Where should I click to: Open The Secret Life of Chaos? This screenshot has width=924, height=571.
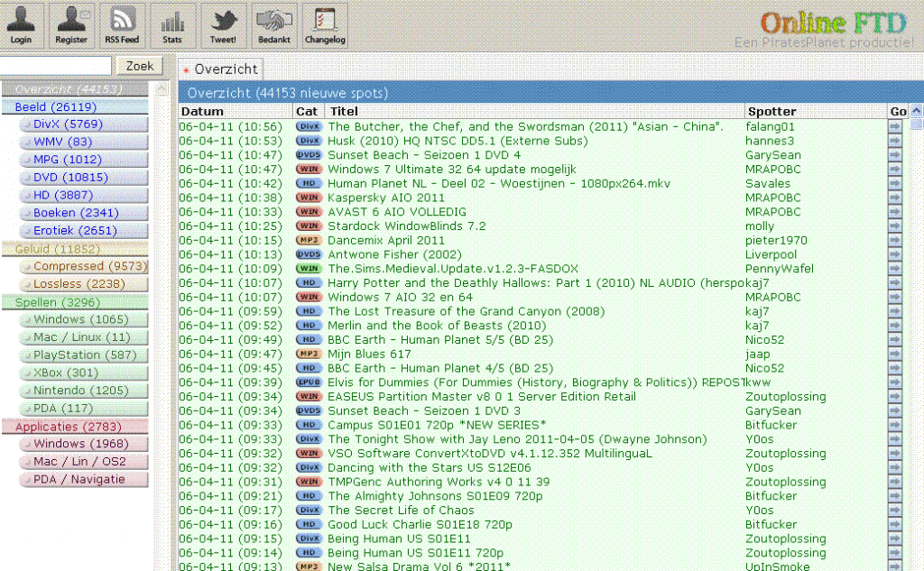(x=401, y=511)
